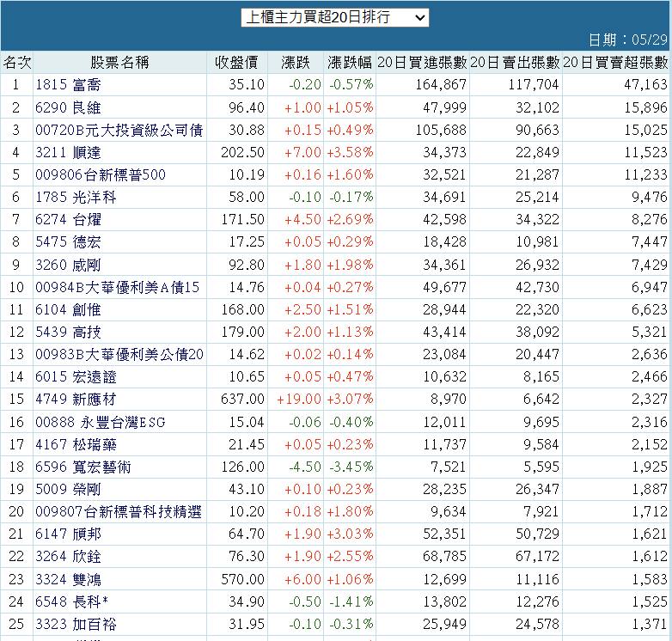Select closing price 637.00 for 新應材
The height and width of the screenshot is (641, 672).
(x=242, y=399)
